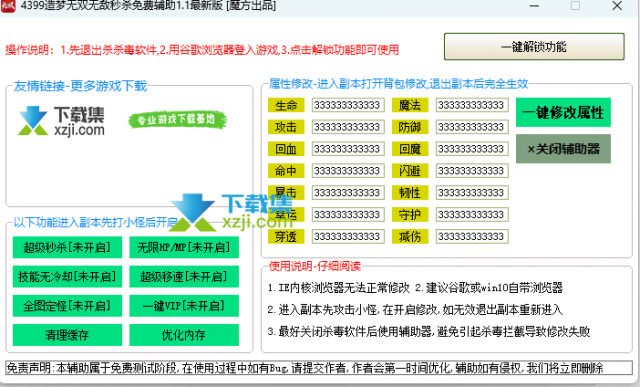The width and height of the screenshot is (640, 387).
Task: Click the 使用说明-仔细阅读 heading
Action: [x=315, y=266]
